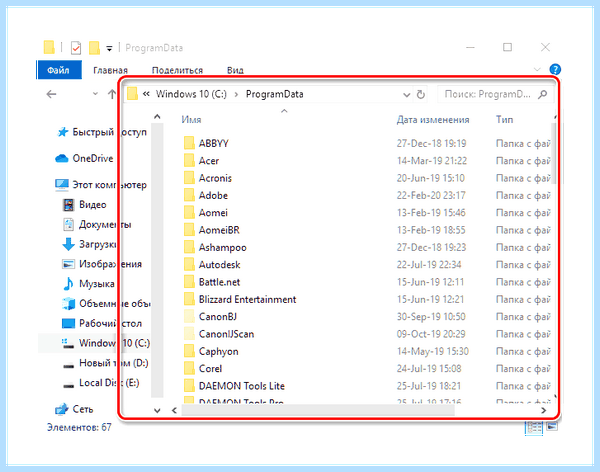Select the hidden CanonBJ folder icon
The width and height of the screenshot is (600, 472).
(x=189, y=317)
